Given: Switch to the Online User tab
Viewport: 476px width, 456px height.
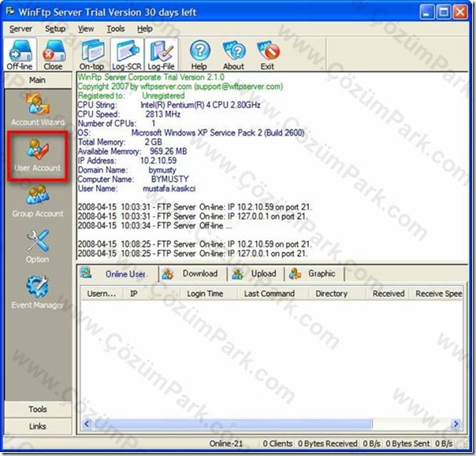Looking at the screenshot, I should [117, 273].
